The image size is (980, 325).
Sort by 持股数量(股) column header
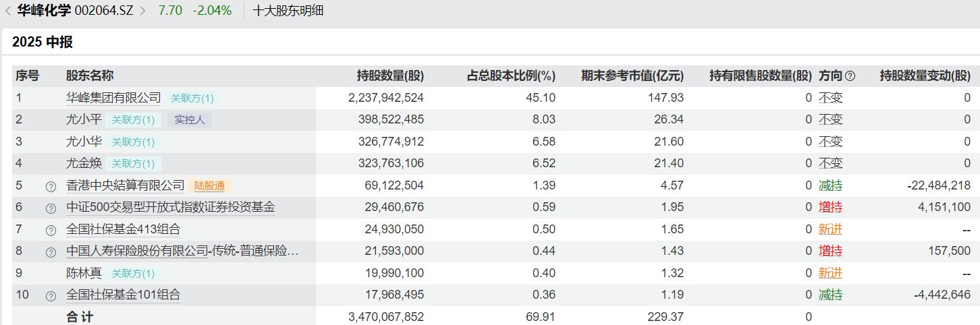coord(390,76)
